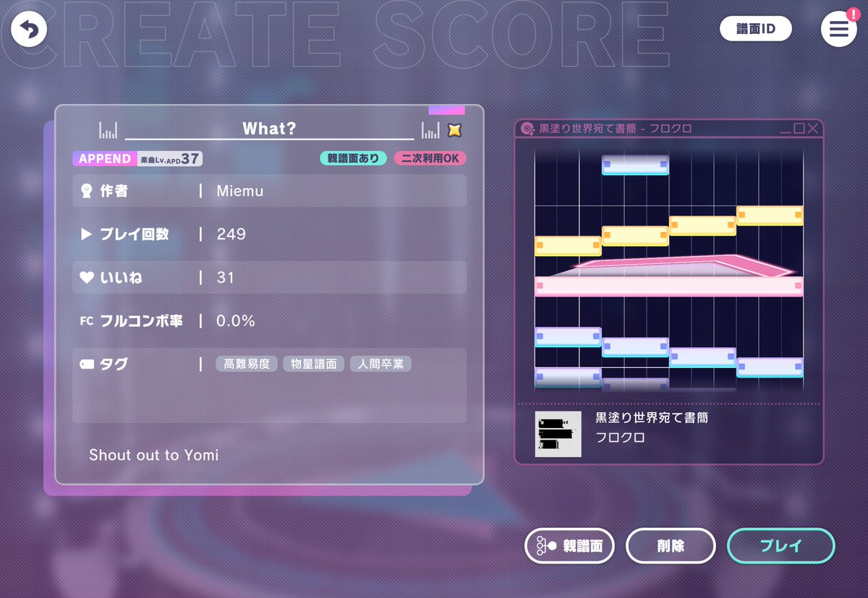Click the play count value 249
The height and width of the screenshot is (598, 868).
pos(231,234)
